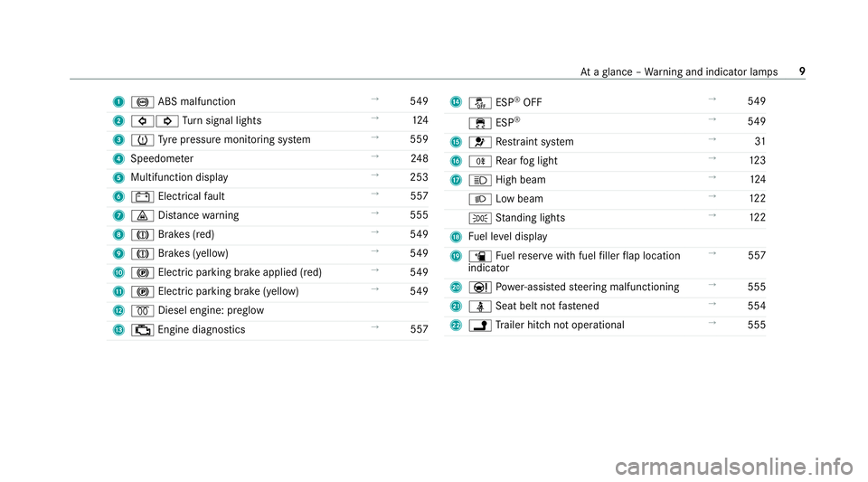
Task: Click the Seat belt not fastened icon
Action: tap(480, 307)
